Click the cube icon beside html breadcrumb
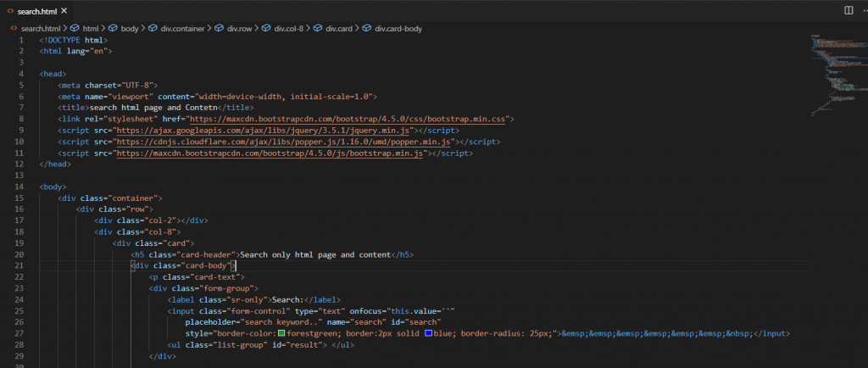Viewport: 868px width, 368px height. [75, 28]
